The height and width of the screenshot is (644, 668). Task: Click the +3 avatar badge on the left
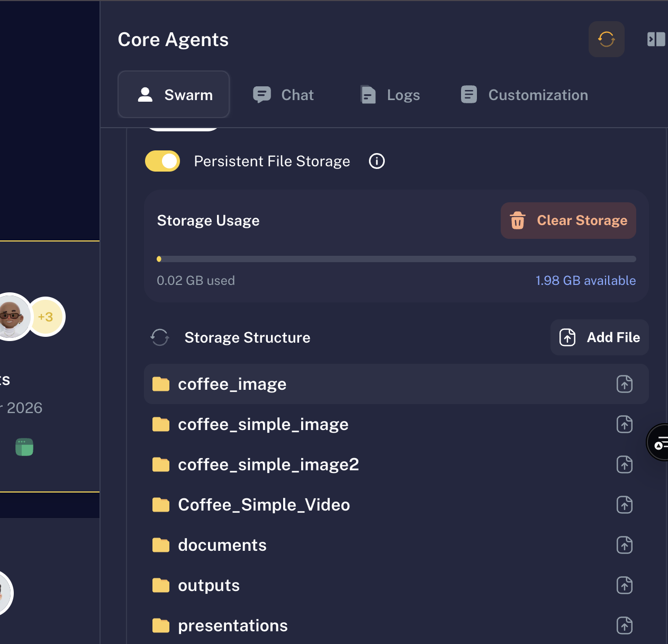point(47,317)
